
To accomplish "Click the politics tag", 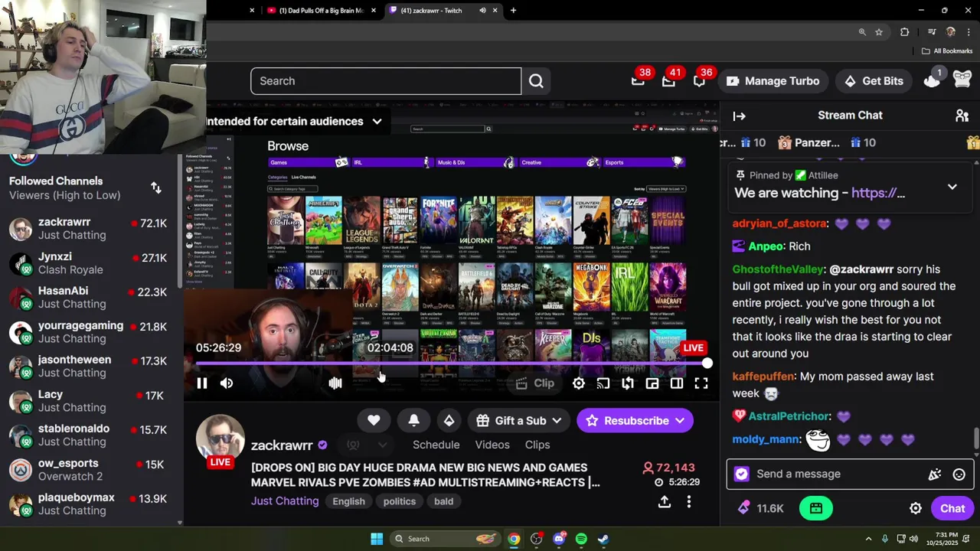I will click(400, 501).
